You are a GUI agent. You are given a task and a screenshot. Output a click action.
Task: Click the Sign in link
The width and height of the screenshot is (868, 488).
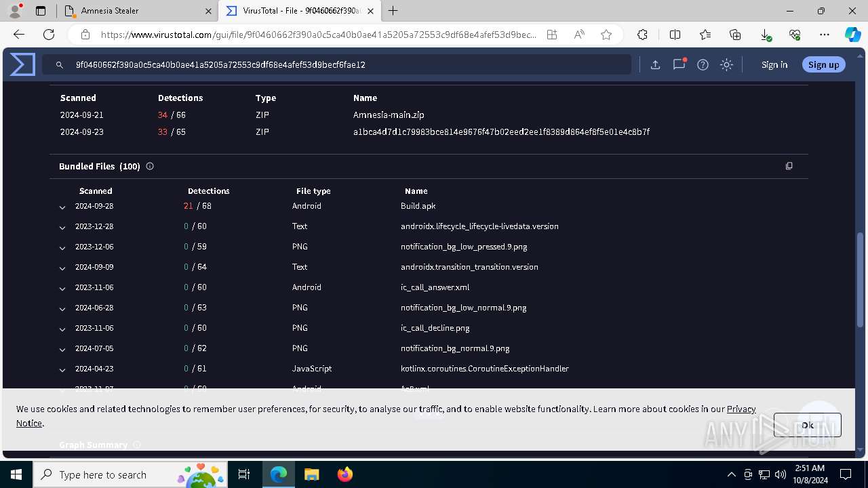coord(774,64)
